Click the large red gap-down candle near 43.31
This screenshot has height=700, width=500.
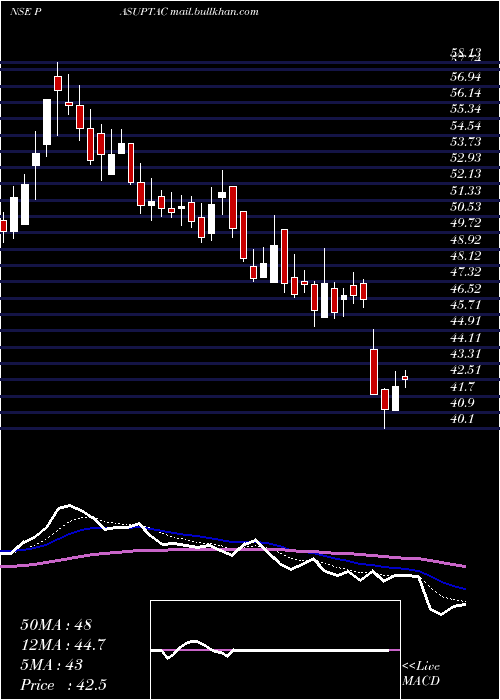click(x=374, y=371)
